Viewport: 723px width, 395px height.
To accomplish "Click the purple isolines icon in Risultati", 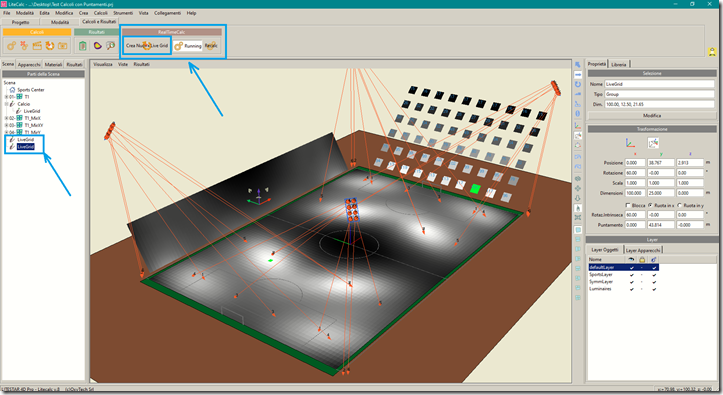I will 97,46.
